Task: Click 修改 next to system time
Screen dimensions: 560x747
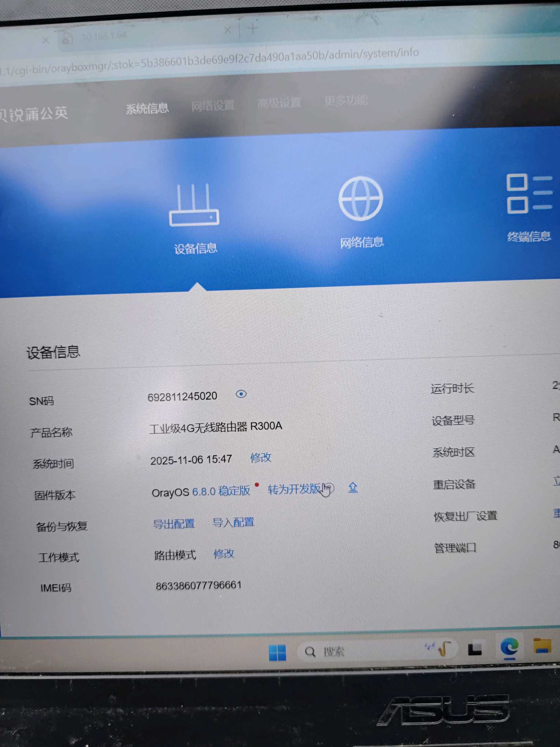Action: pyautogui.click(x=261, y=457)
